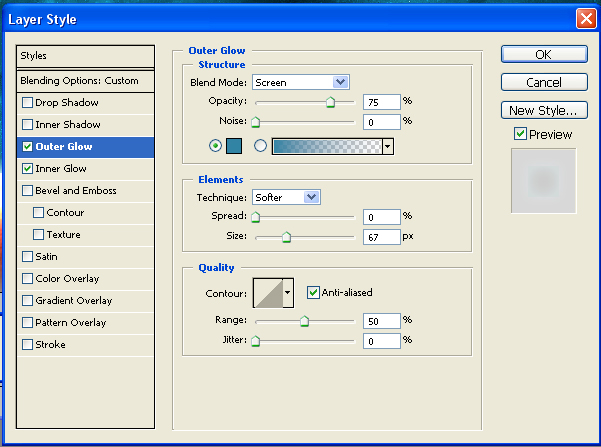The image size is (601, 447).
Task: Enable the Drop Shadow checkbox
Action: coord(27,103)
